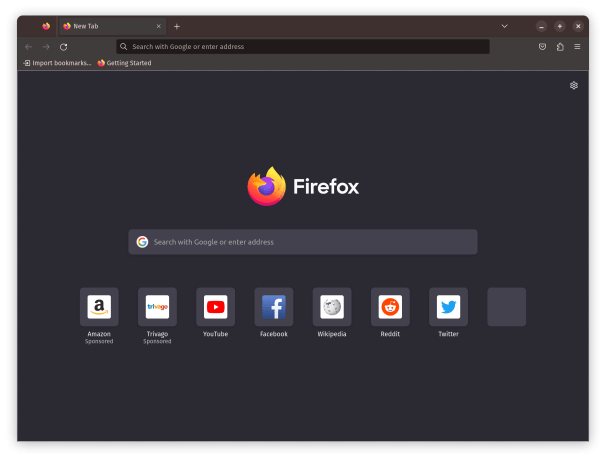Click Google icon in page search box
This screenshot has height=460, width=606.
142,242
